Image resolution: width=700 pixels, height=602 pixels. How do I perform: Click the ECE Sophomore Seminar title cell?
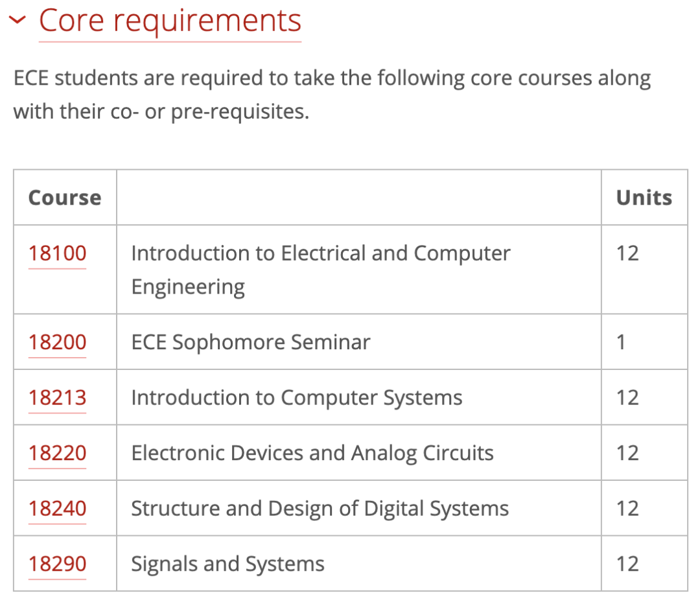pos(251,342)
